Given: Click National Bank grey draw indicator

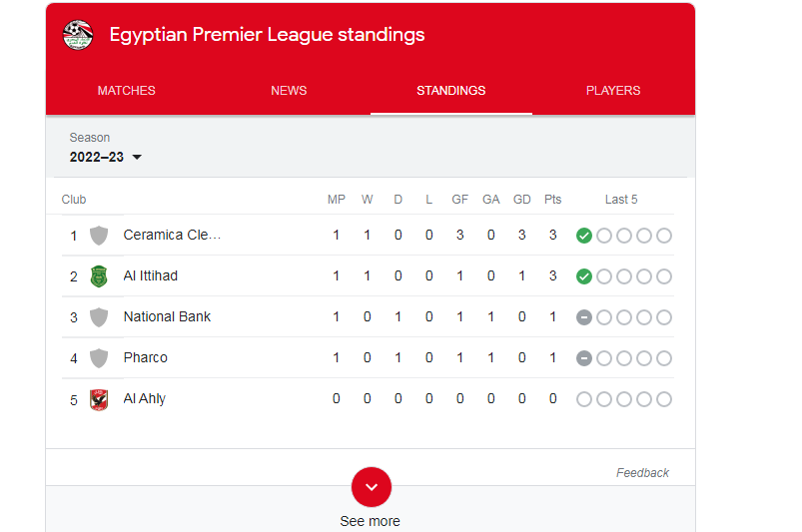Looking at the screenshot, I should 584,317.
